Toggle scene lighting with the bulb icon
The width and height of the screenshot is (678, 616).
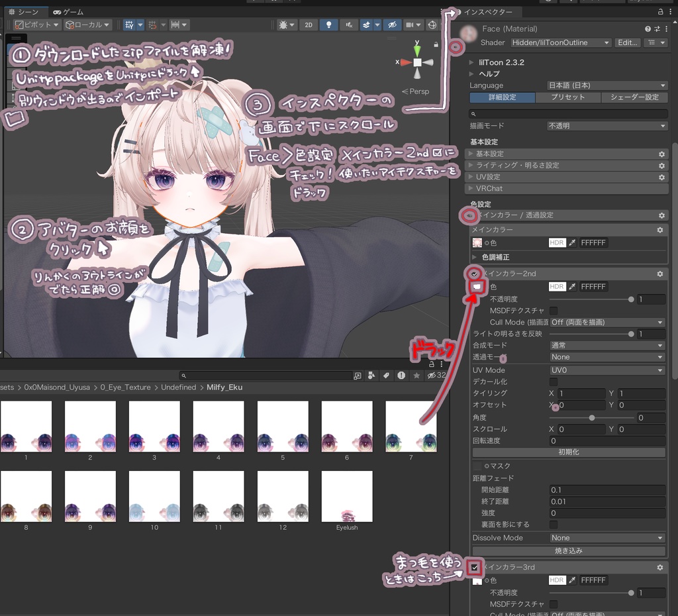coord(329,25)
